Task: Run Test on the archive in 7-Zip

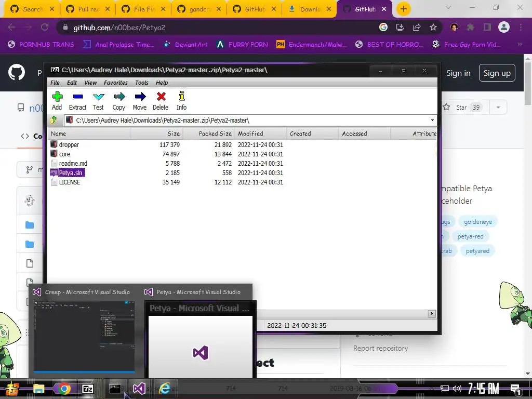Action: 98,101
